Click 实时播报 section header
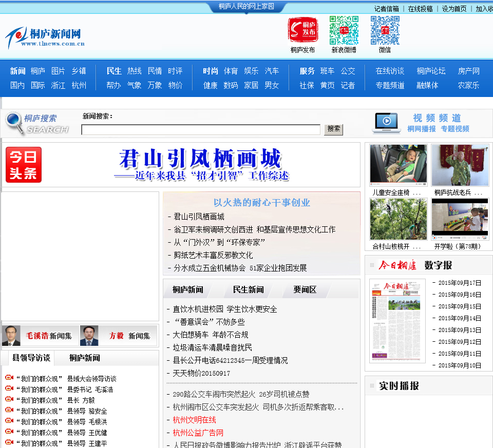The width and height of the screenshot is (493, 448). tap(399, 386)
